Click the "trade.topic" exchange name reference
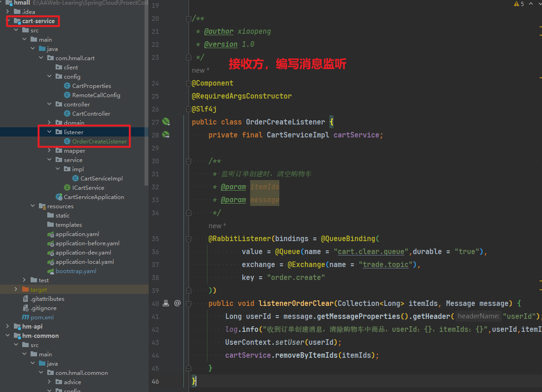Screen dimensions: 542x392 (x=385, y=265)
